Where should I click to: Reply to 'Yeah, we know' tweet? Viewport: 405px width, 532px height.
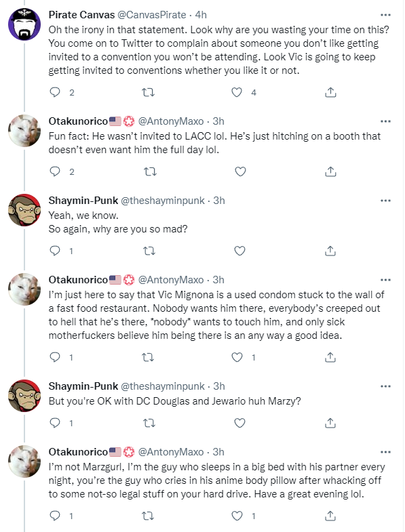(x=55, y=251)
